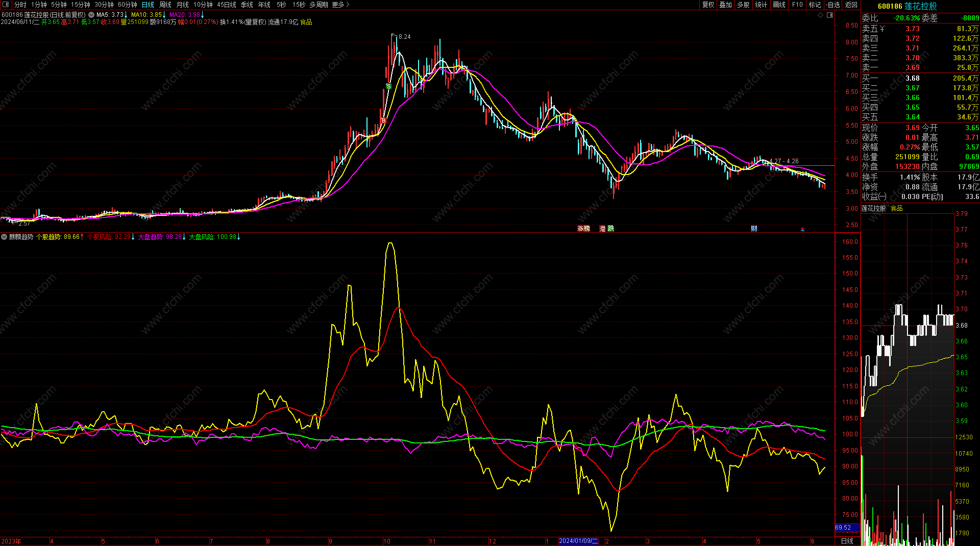Expand the 更多 periods menu
Viewport: 980px width, 546px height.
pyautogui.click(x=340, y=5)
